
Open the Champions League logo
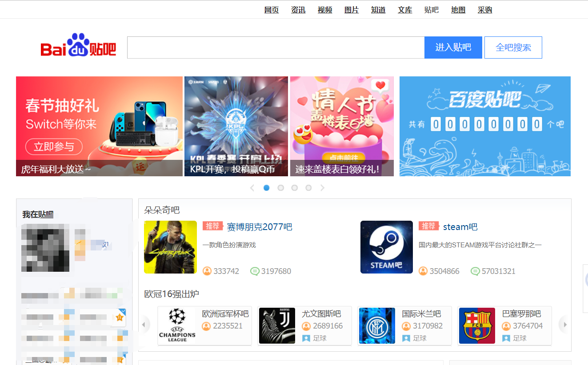177,325
